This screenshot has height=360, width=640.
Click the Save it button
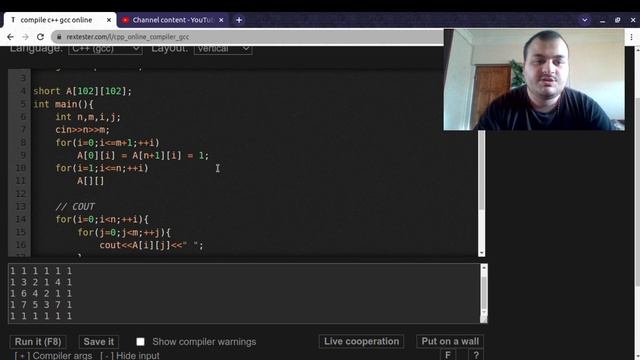pos(99,342)
